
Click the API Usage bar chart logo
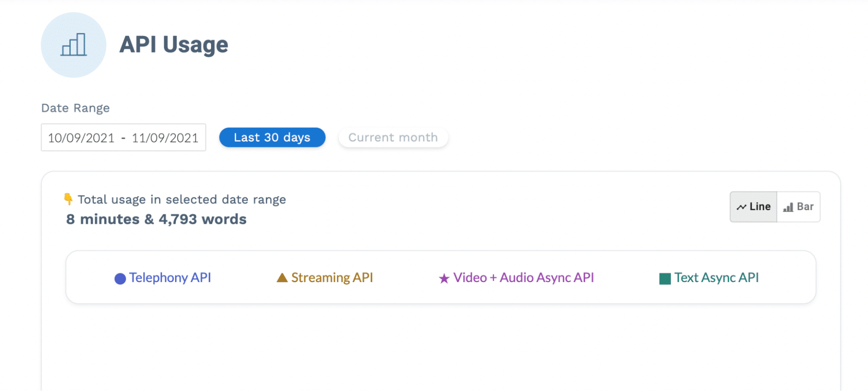(x=73, y=45)
